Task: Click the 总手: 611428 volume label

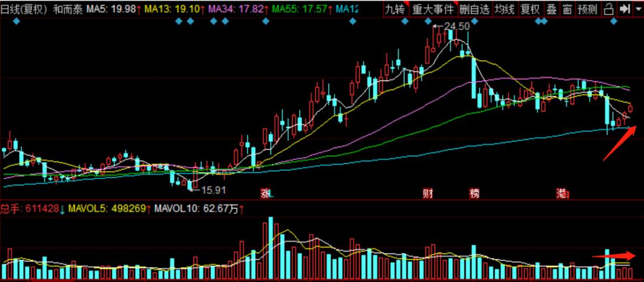Action: pos(31,209)
